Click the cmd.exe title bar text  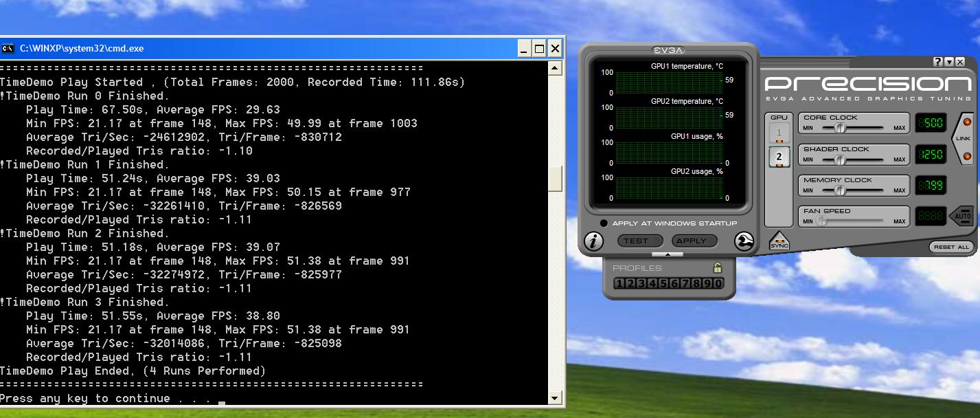pyautogui.click(x=82, y=48)
